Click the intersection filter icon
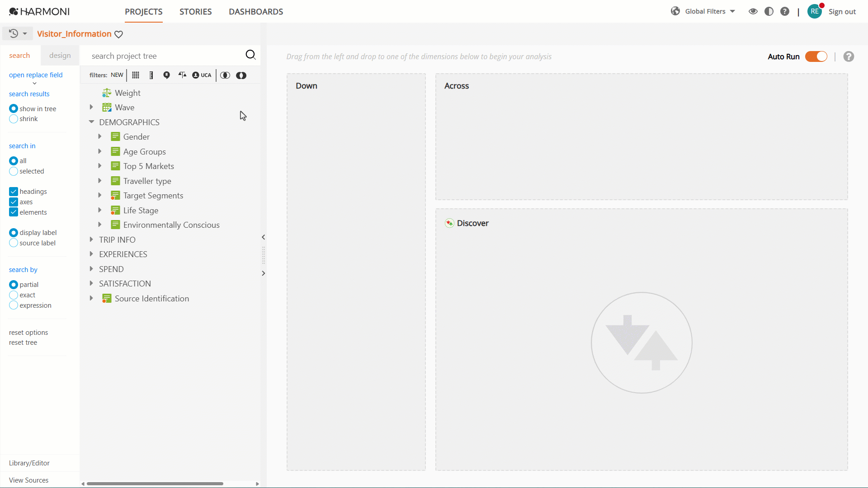Viewport: 868px width, 488px height. click(225, 75)
